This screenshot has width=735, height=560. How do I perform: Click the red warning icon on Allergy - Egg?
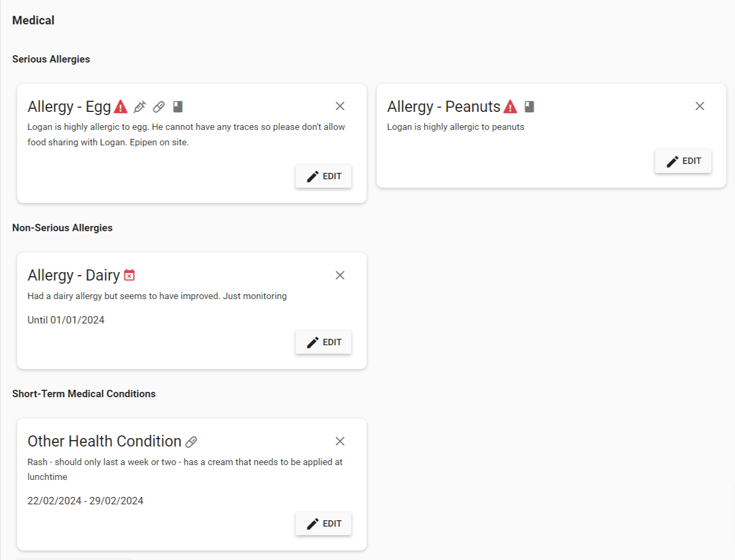coord(121,107)
